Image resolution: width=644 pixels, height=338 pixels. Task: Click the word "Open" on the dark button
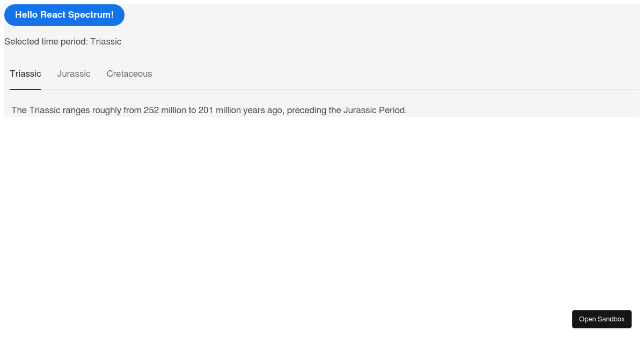587,319
